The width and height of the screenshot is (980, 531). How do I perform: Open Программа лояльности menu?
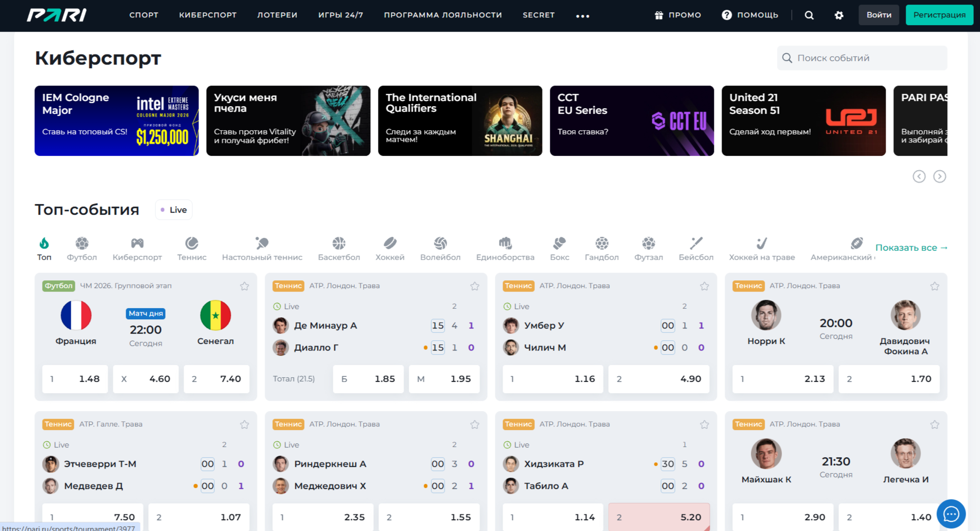pyautogui.click(x=443, y=15)
